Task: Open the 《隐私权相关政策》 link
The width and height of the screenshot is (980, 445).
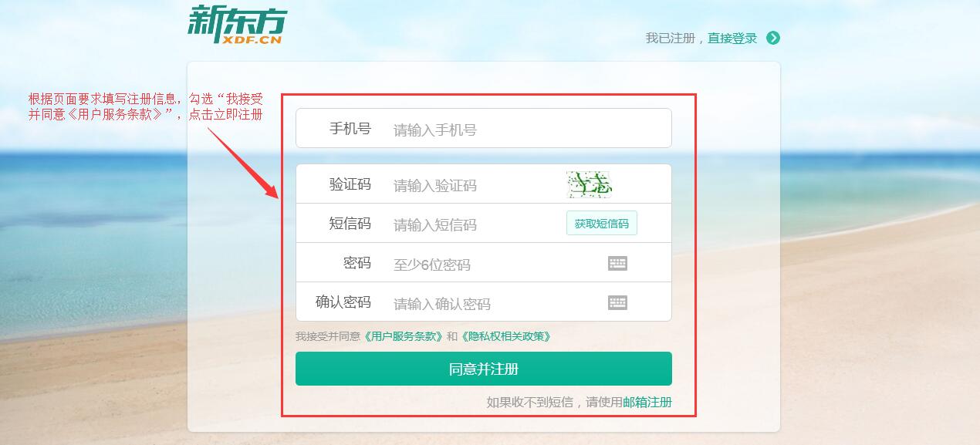Action: [506, 336]
